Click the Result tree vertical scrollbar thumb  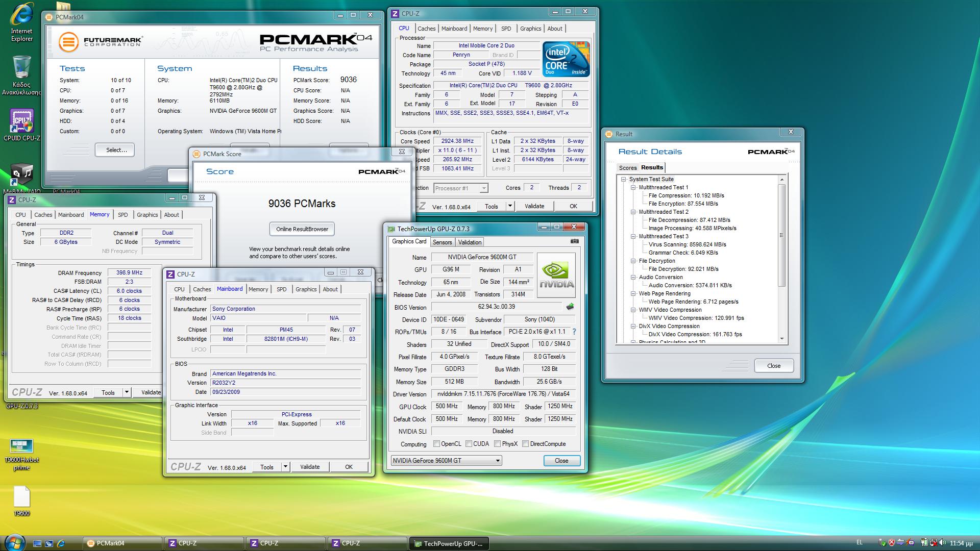coord(781,235)
